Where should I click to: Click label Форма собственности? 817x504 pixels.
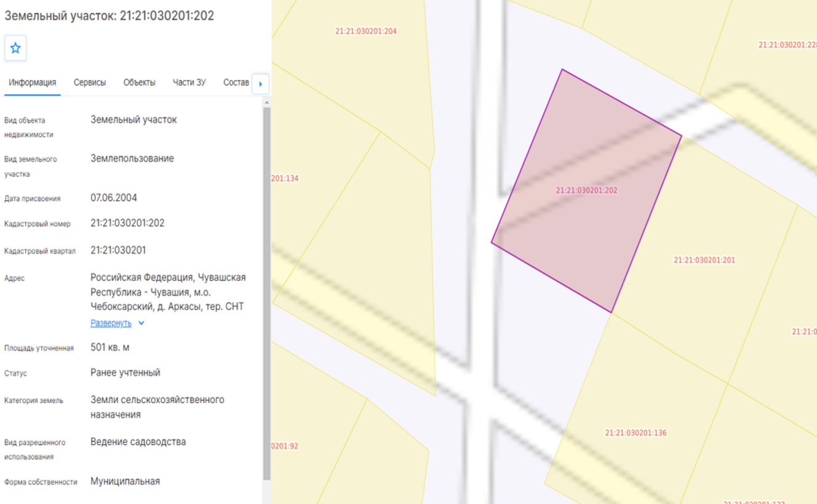click(x=41, y=482)
